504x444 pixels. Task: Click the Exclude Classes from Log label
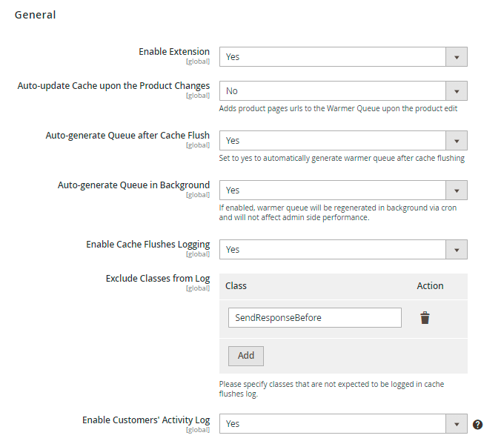click(x=158, y=279)
